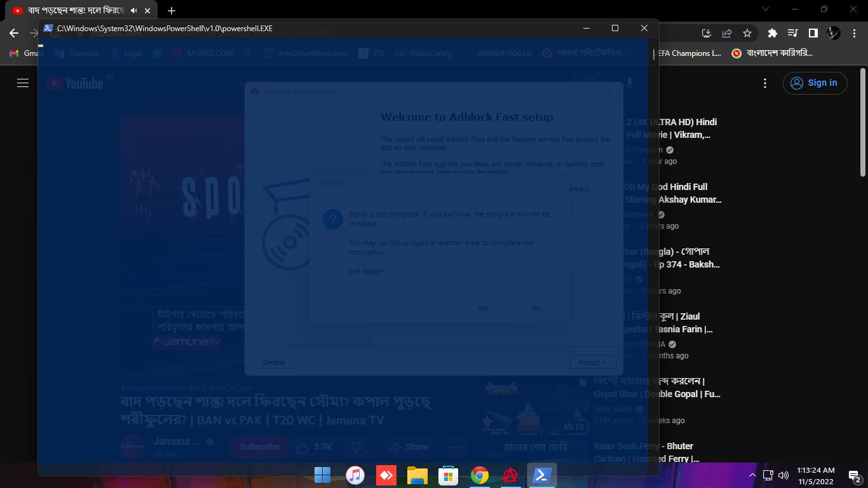Open the YouTube hamburger guide menu
The height and width of the screenshot is (488, 868).
pyautogui.click(x=23, y=83)
